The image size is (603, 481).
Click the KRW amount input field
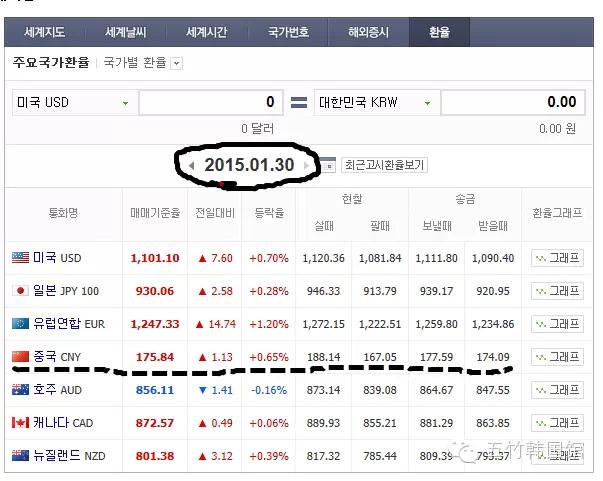click(x=512, y=102)
